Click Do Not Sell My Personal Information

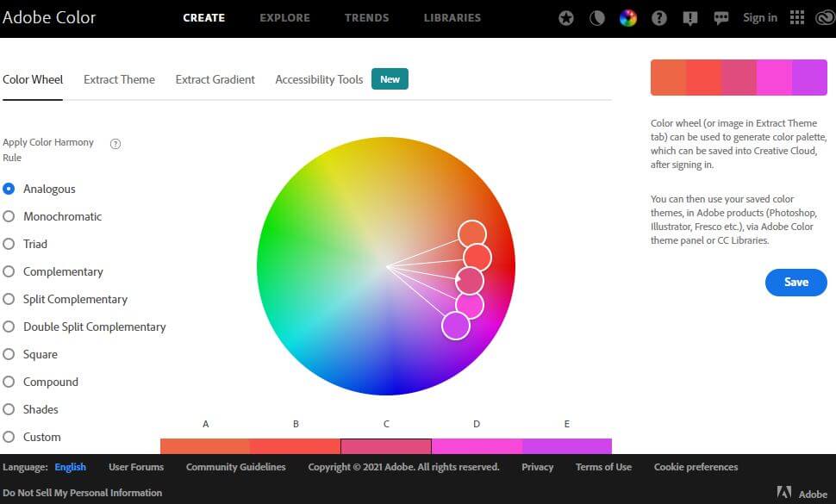(x=82, y=494)
